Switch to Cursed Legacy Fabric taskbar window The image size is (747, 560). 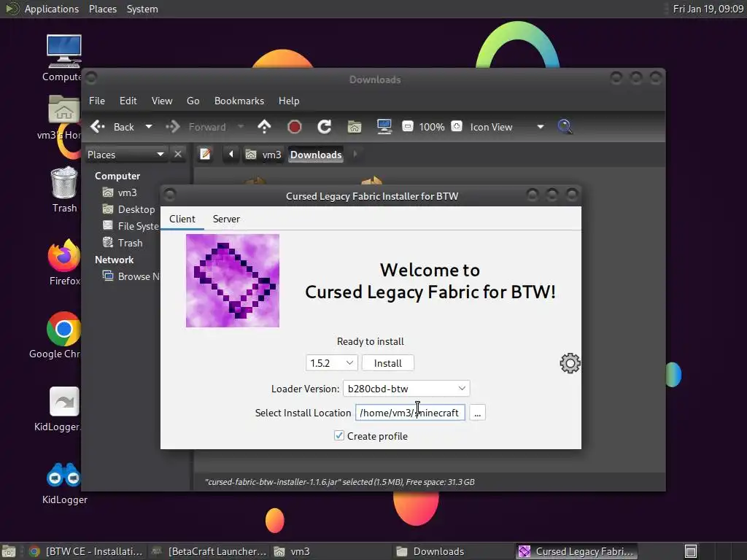tap(576, 551)
